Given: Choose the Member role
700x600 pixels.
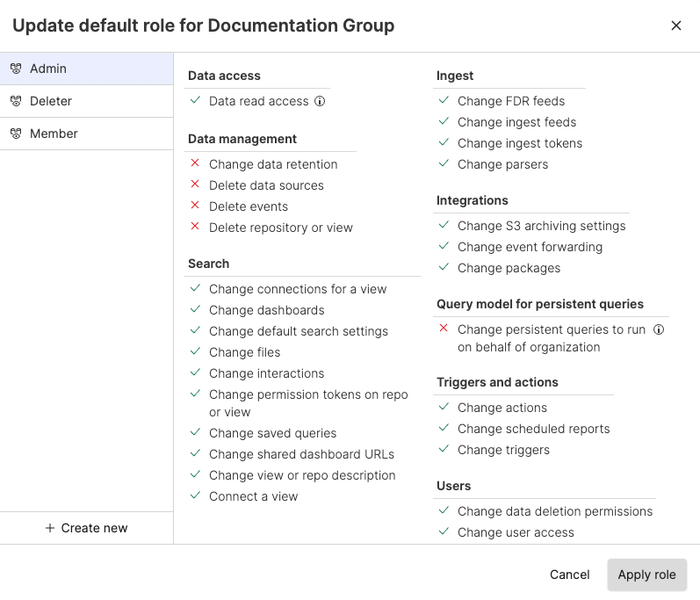Looking at the screenshot, I should pos(86,134).
